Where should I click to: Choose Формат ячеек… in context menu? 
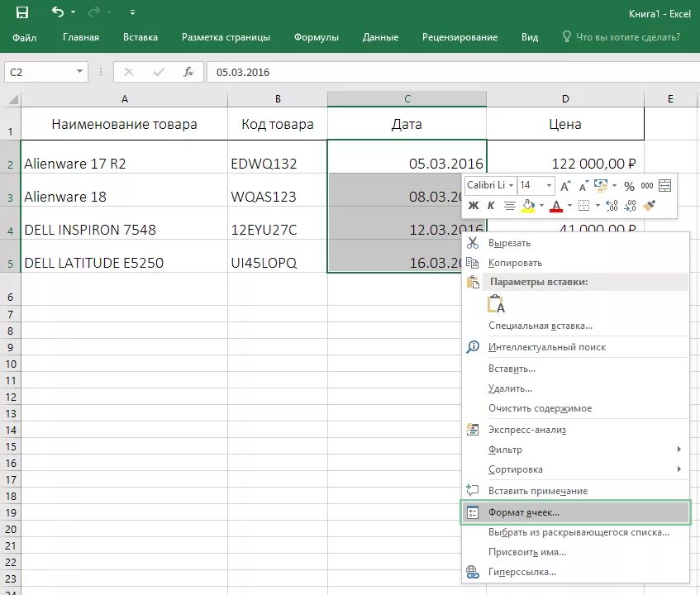coord(576,512)
